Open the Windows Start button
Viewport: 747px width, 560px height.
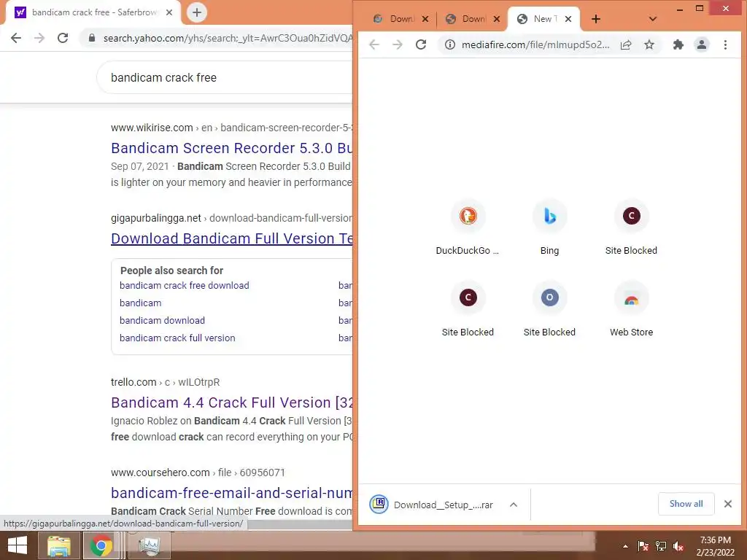coord(18,546)
